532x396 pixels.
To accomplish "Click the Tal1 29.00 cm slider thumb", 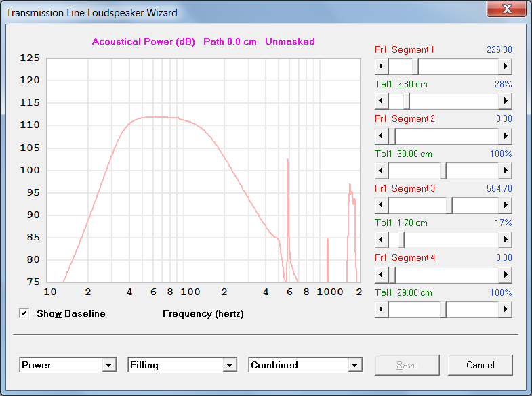I will [443, 309].
